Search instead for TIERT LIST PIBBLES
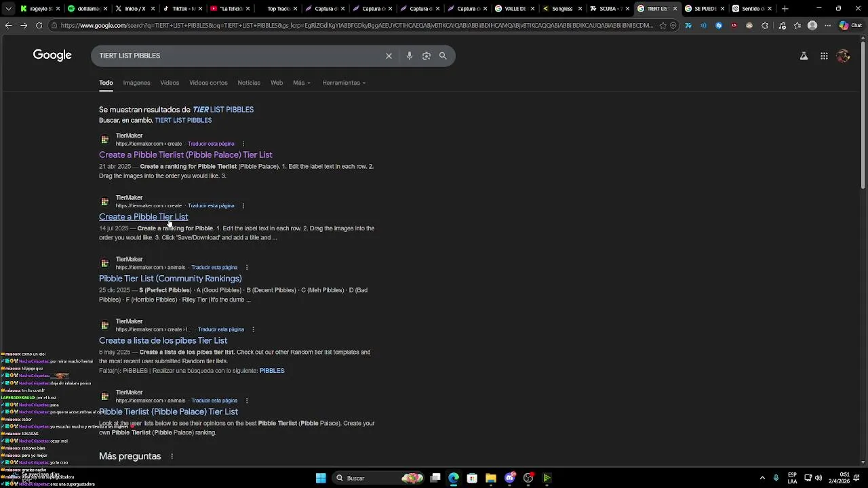The height and width of the screenshot is (488, 868). click(x=183, y=121)
